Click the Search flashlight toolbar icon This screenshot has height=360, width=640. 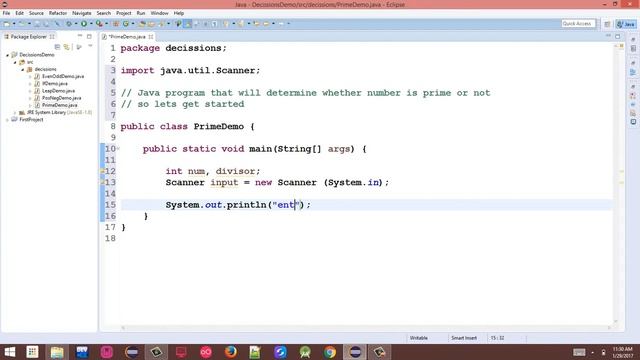point(161,24)
